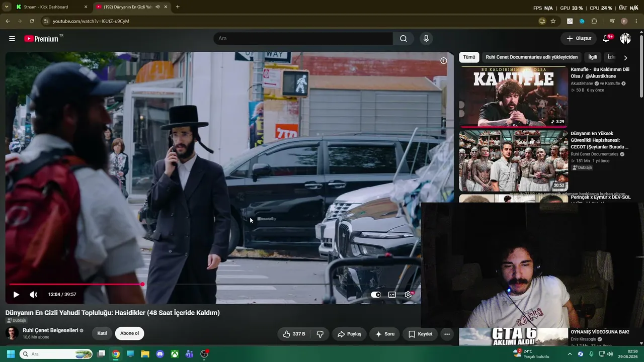Install app icon in address bar

pos(542,21)
